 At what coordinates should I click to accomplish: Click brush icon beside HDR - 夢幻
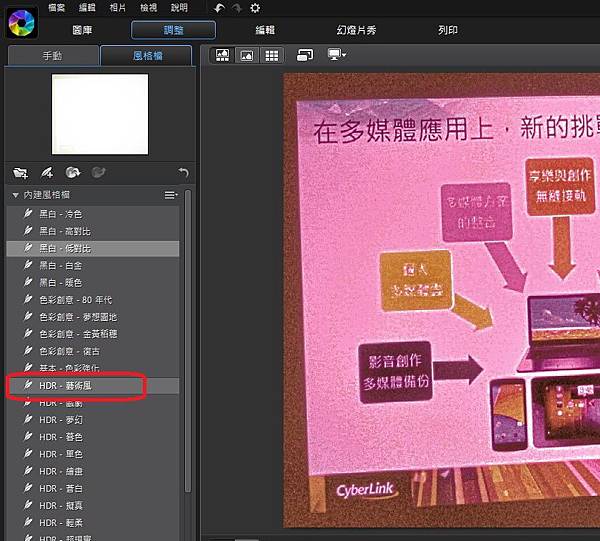tap(28, 419)
